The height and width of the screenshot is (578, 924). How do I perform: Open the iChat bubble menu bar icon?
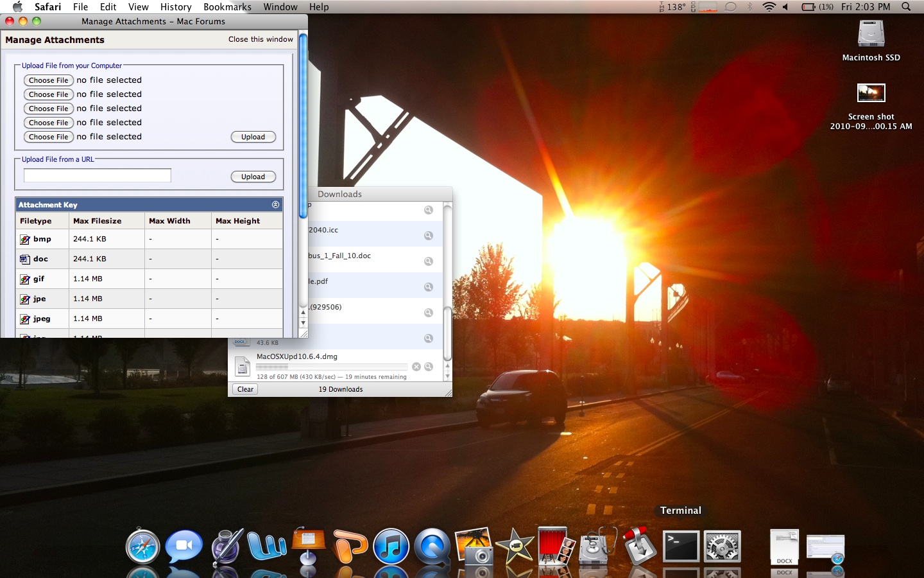730,7
